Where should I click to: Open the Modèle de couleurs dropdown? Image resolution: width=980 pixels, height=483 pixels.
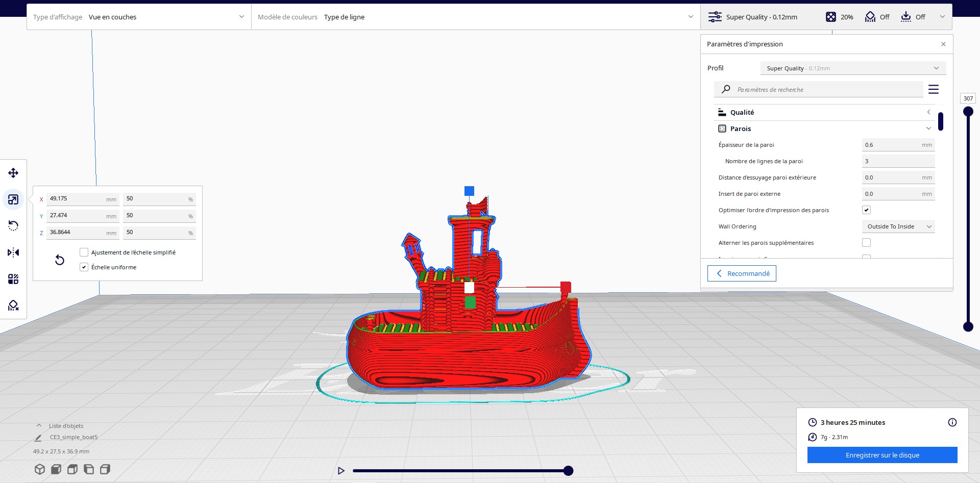click(476, 17)
